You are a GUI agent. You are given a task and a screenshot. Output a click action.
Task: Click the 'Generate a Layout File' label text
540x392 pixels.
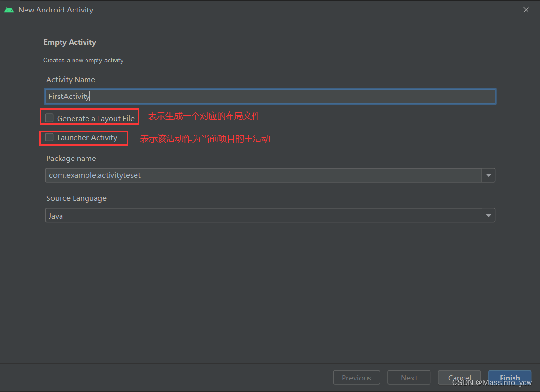(x=96, y=119)
